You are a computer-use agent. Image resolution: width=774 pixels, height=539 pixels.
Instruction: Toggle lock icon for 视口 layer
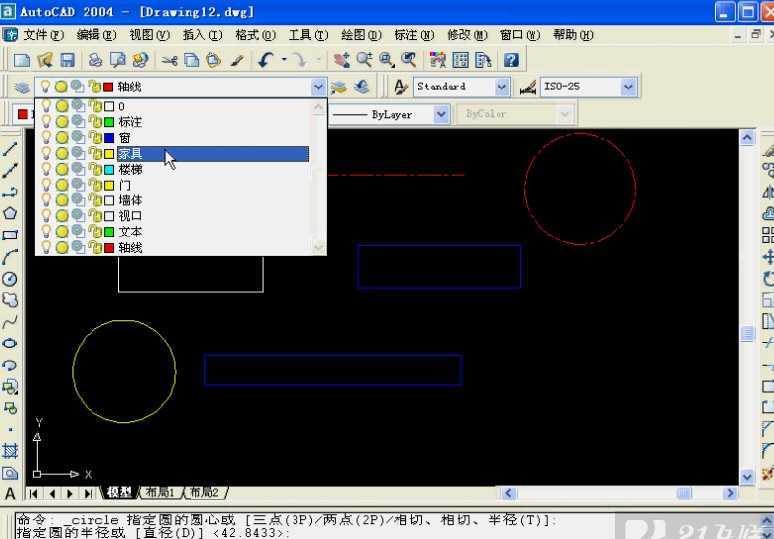95,216
